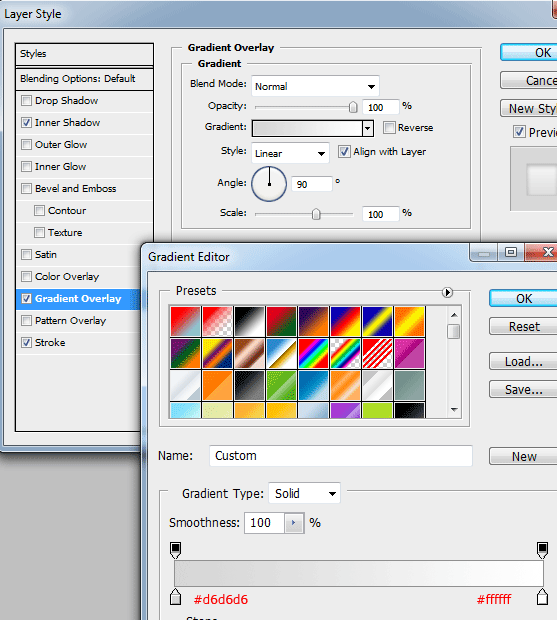The height and width of the screenshot is (620, 557).
Task: Open the Gradient Type dropdown
Action: pos(304,493)
